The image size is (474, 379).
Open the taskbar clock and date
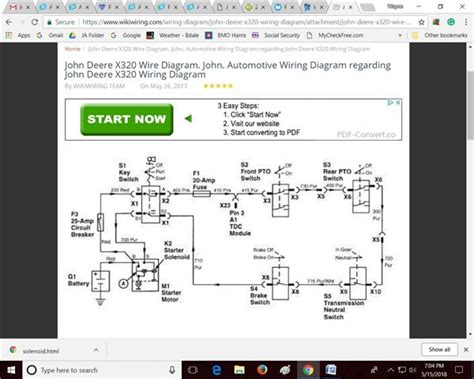pos(434,370)
